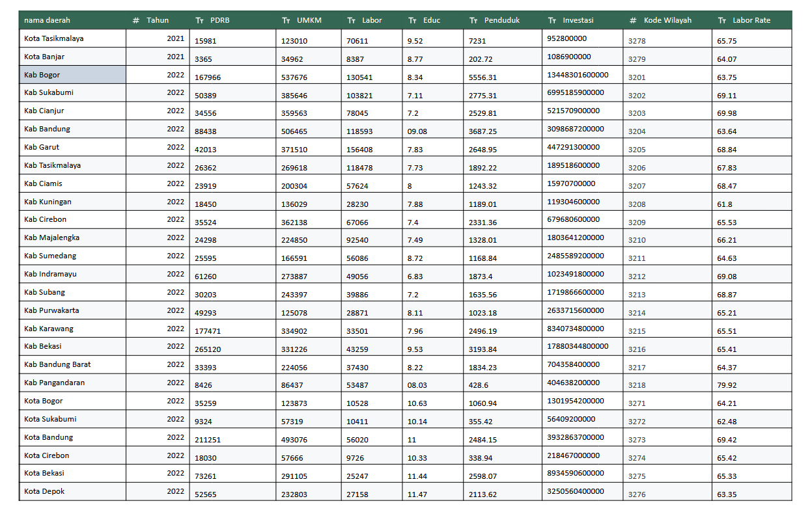Click the text type icon next to Labor
This screenshot has width=812, height=514.
351,20
